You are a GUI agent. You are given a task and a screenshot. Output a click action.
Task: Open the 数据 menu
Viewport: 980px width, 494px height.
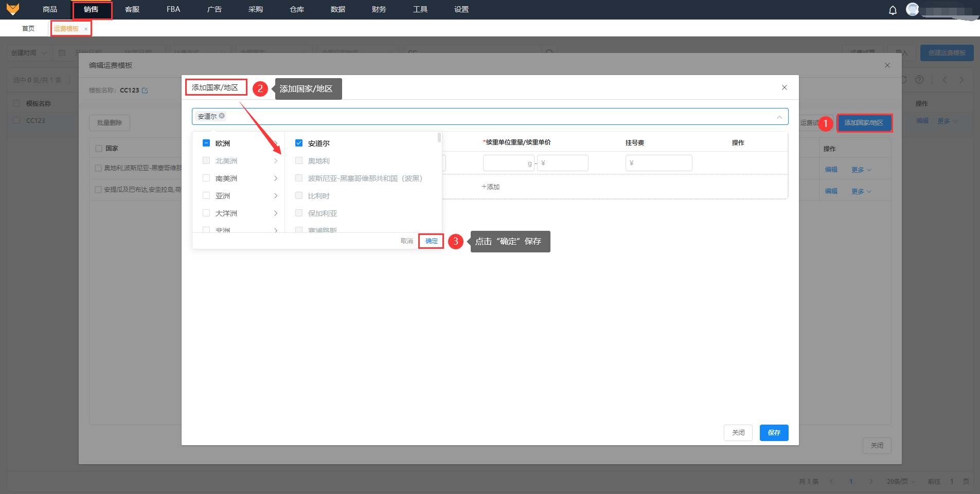pyautogui.click(x=338, y=9)
